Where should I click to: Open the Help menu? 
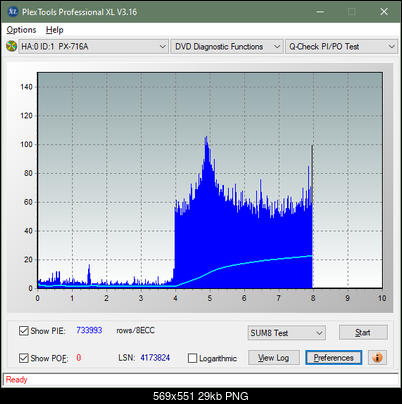(55, 30)
